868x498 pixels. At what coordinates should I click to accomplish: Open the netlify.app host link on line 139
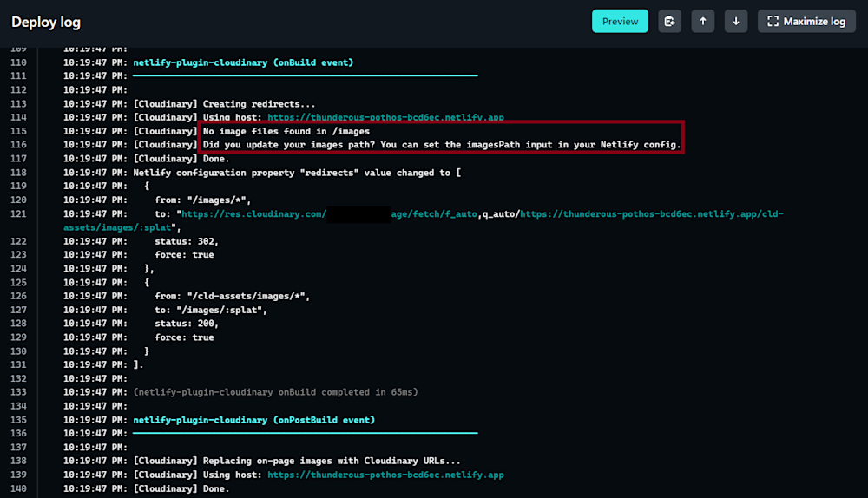pyautogui.click(x=385, y=475)
